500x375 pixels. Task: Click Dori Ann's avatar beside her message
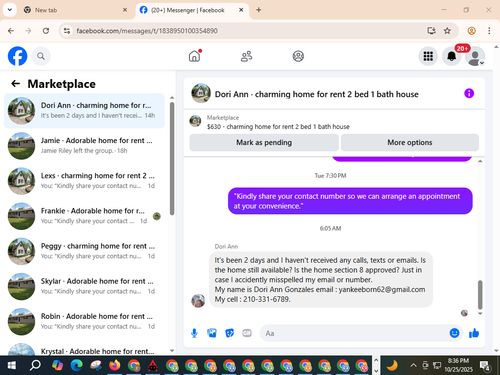coord(198,301)
